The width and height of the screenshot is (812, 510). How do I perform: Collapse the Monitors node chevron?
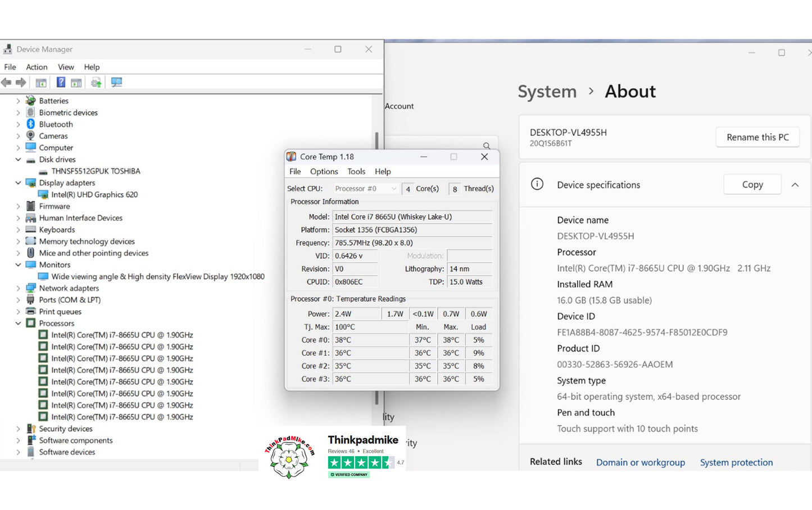(18, 265)
